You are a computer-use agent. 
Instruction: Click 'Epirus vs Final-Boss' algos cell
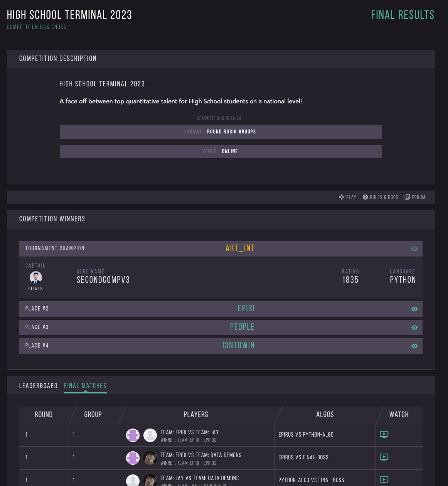(303, 457)
